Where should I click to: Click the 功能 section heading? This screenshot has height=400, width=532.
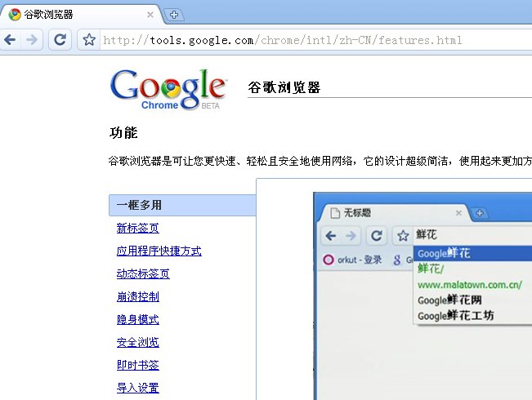click(x=123, y=132)
